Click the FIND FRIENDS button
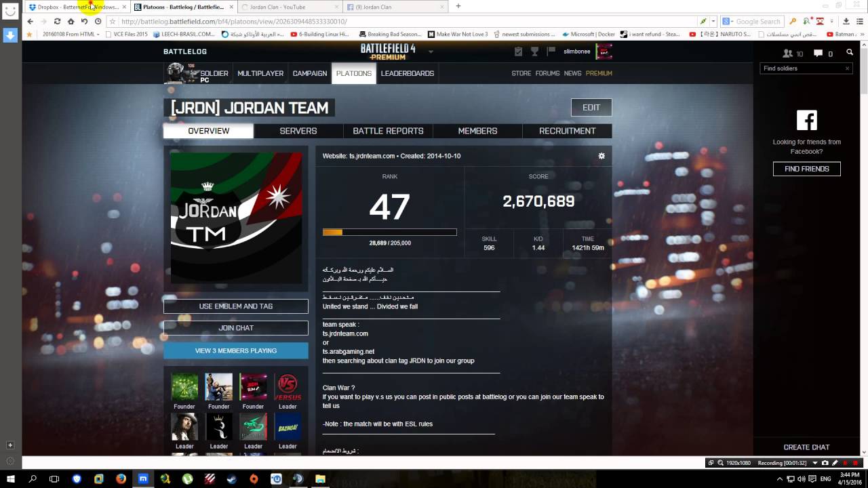Screen dimensions: 868x488 tap(807, 169)
